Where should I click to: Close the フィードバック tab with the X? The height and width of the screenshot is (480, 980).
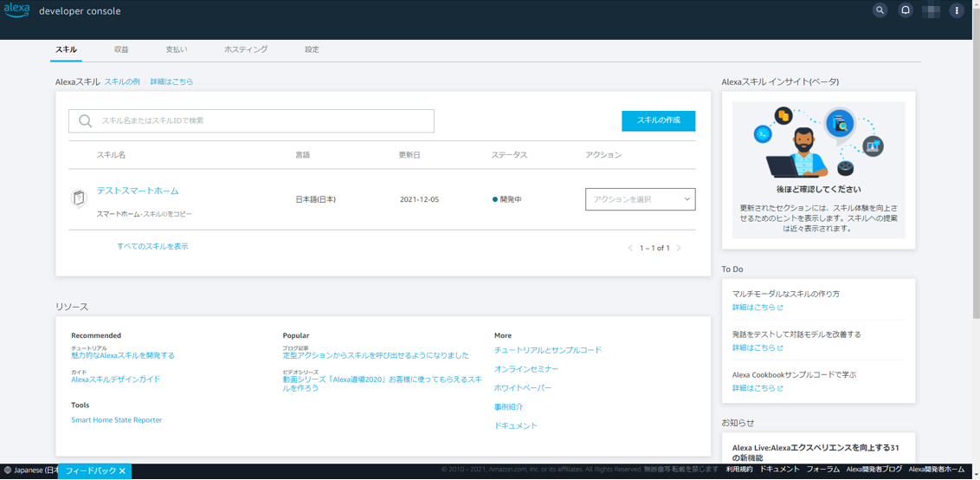pyautogui.click(x=123, y=471)
